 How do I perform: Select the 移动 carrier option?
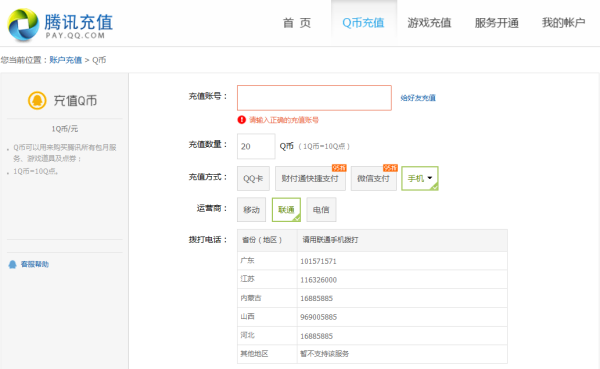251,210
